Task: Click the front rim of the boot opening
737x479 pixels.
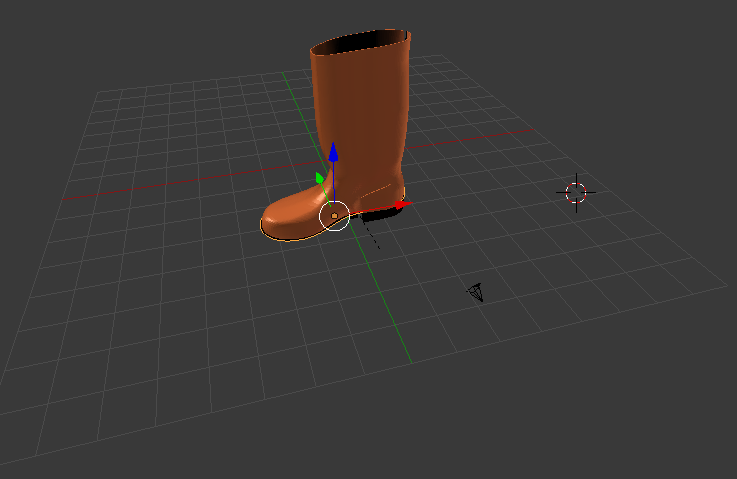Action: point(360,52)
